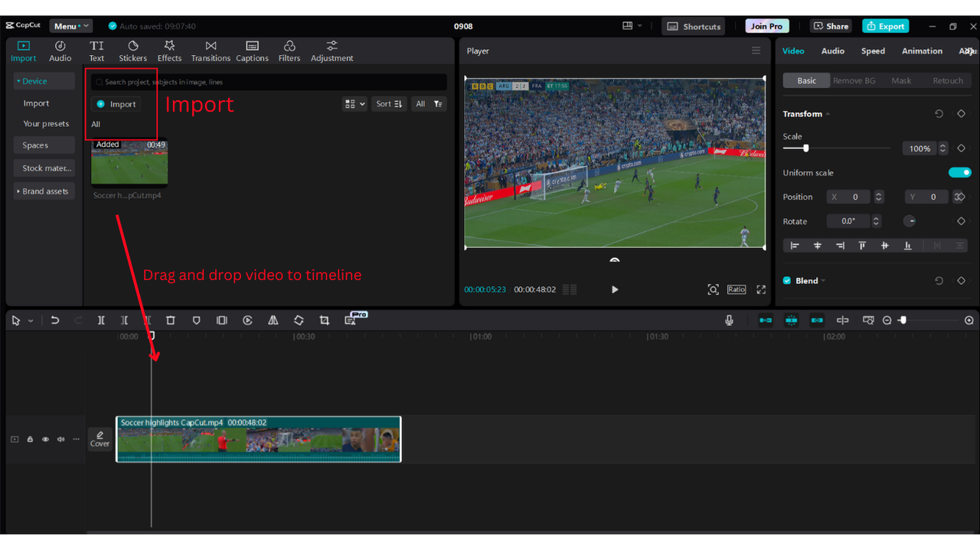Viewport: 980px width, 550px height.
Task: Click the Mirror flip icon
Action: pos(273,321)
